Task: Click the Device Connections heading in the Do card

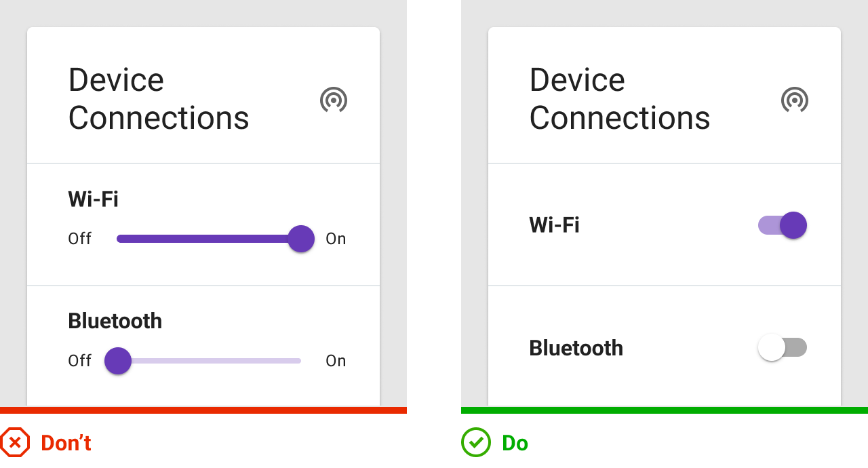Action: pos(620,99)
